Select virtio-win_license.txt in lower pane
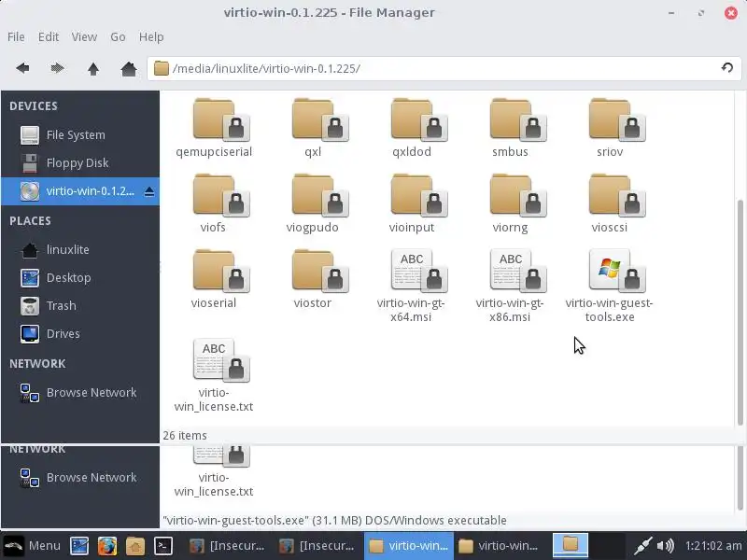This screenshot has width=747, height=560. coord(214,472)
